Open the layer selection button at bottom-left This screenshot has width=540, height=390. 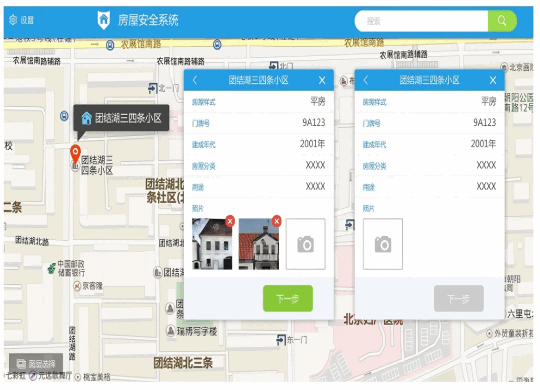pos(36,363)
